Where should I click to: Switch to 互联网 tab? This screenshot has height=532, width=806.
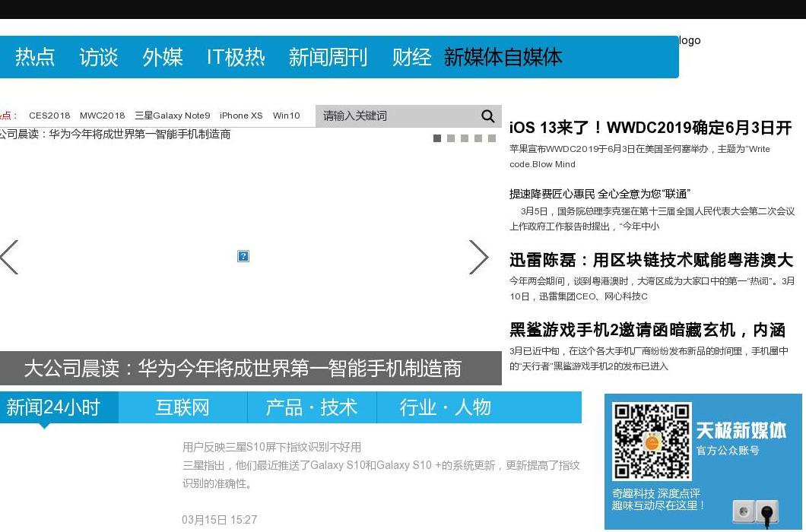point(183,407)
